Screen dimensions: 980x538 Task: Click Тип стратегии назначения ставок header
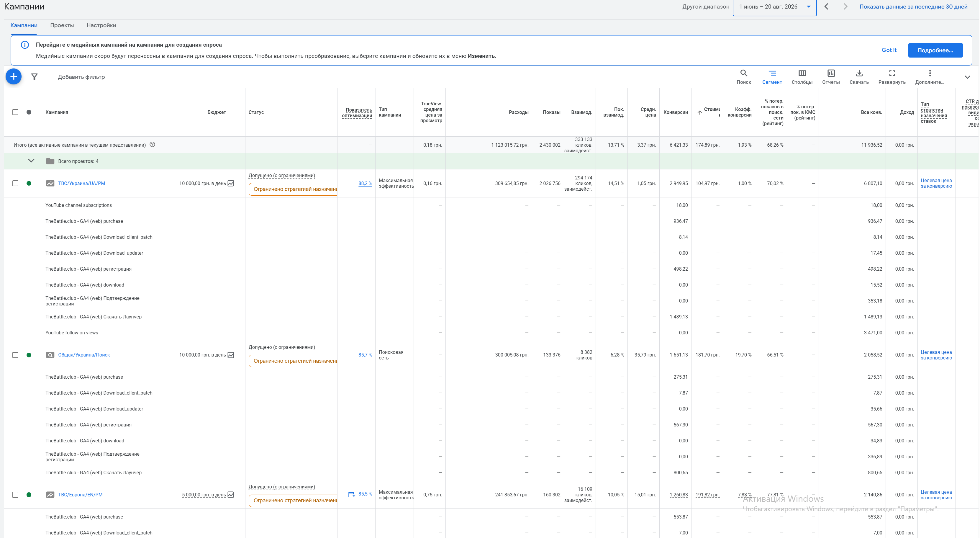pos(934,113)
